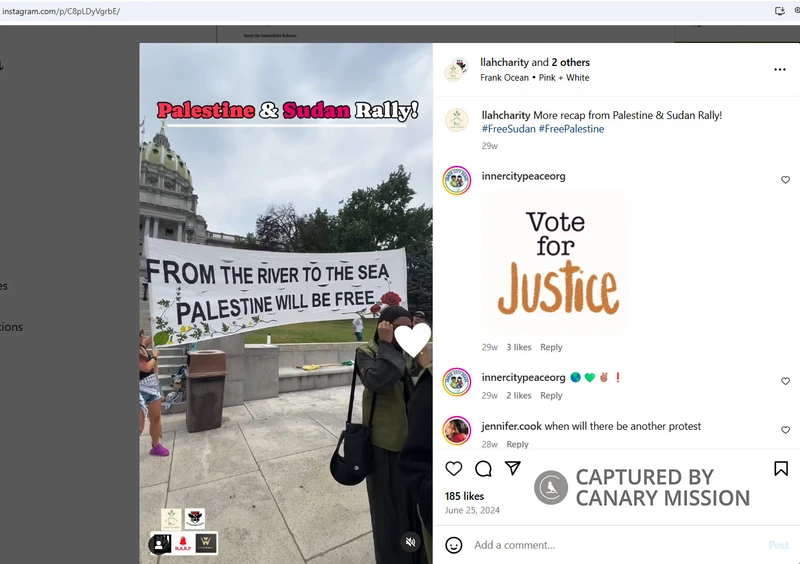Unmute the video with speaker icon
Viewport: 800px width, 564px height.
(410, 542)
